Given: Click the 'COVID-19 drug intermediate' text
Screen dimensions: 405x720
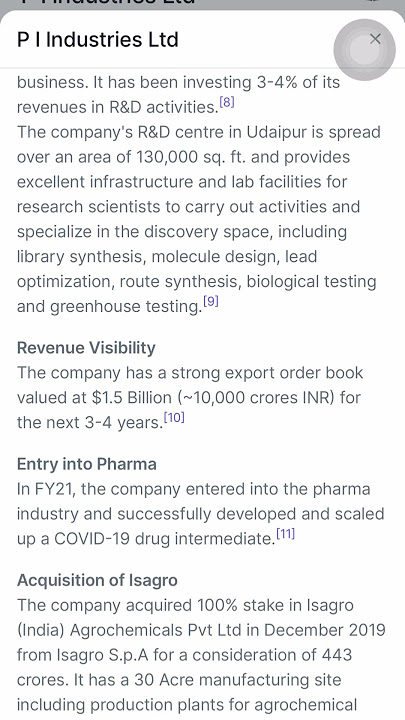Looking at the screenshot, I should (164, 538).
